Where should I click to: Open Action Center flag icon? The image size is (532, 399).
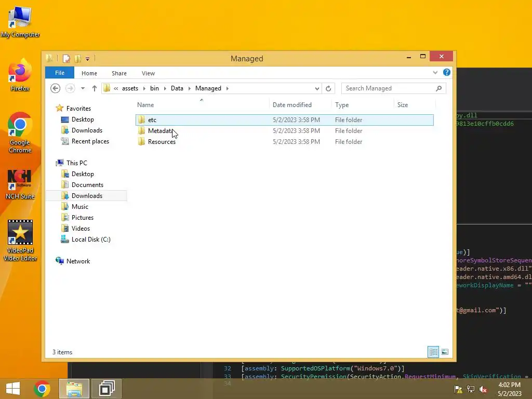point(458,389)
